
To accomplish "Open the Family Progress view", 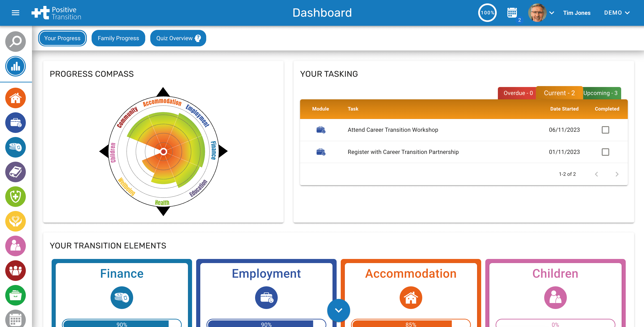I will coord(118,38).
